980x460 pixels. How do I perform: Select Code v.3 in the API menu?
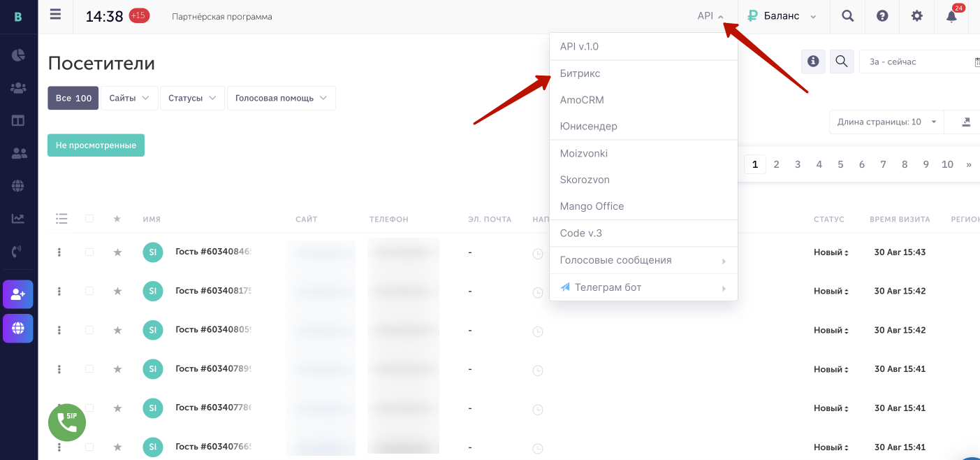(643, 233)
